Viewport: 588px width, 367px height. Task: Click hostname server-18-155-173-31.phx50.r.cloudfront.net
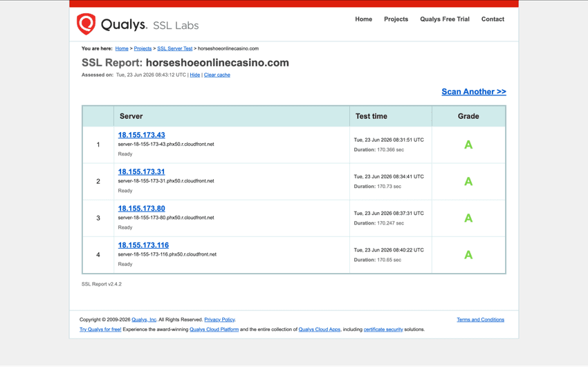[x=166, y=181]
